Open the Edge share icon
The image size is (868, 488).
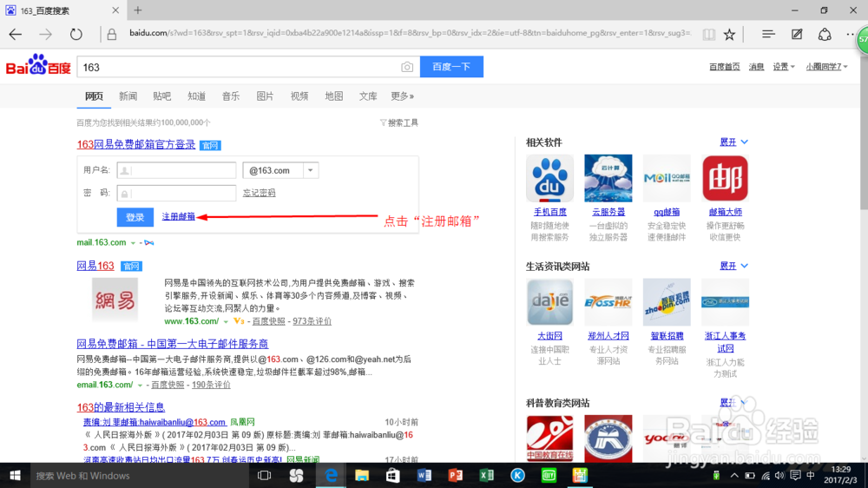click(825, 35)
